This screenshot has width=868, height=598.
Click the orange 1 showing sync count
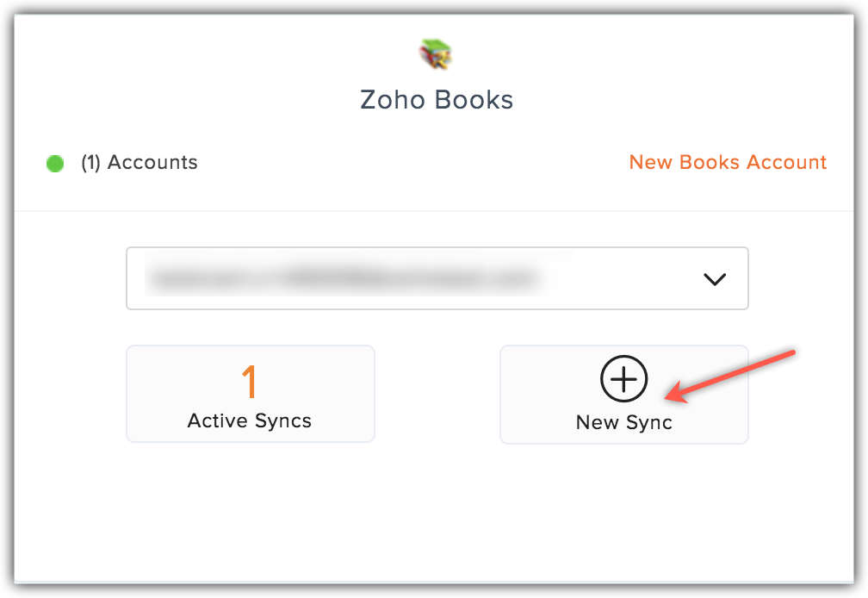click(250, 381)
